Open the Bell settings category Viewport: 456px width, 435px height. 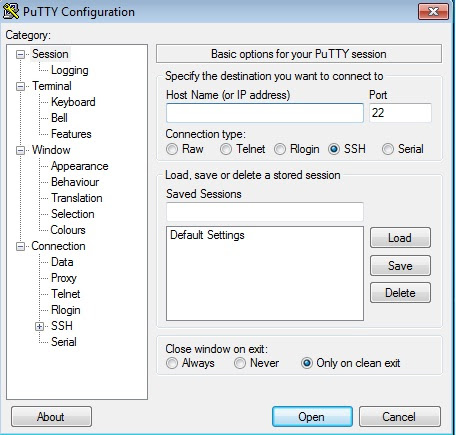tap(59, 118)
